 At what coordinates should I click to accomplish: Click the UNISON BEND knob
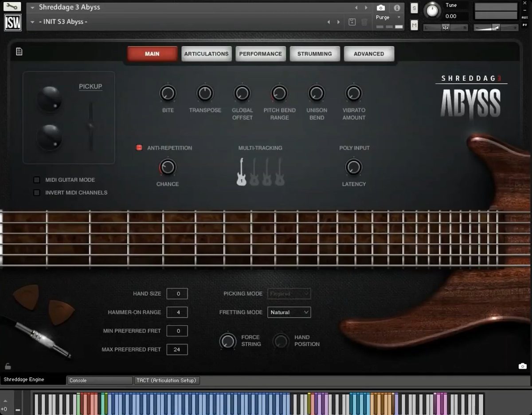[317, 94]
